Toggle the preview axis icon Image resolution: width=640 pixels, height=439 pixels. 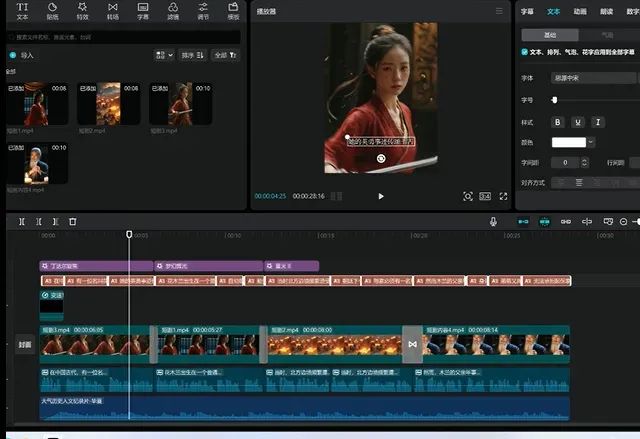(x=587, y=222)
